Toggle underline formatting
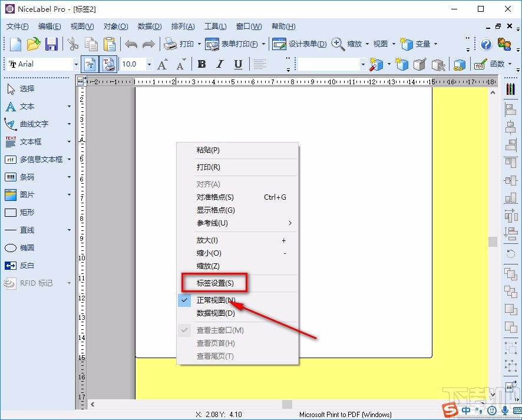 238,64
